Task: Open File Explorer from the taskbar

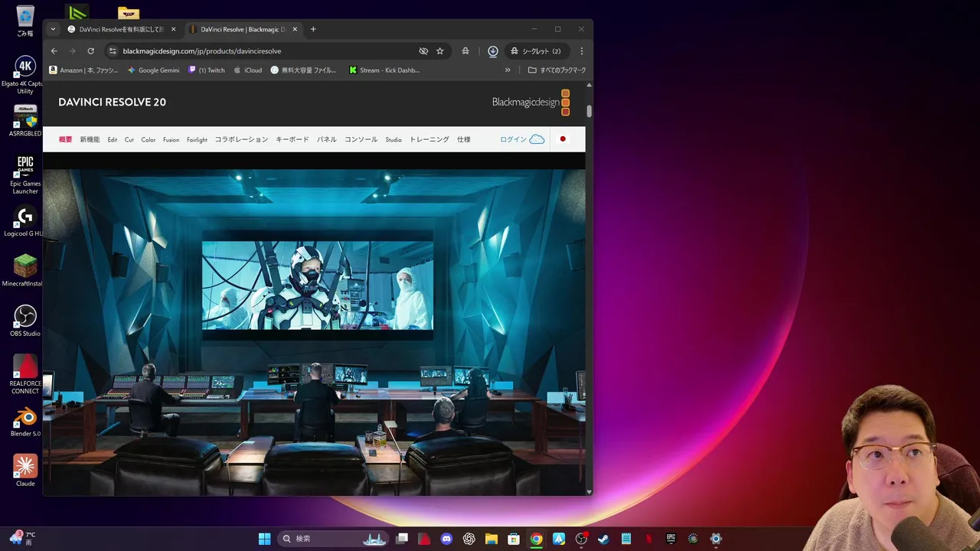Action: (x=492, y=539)
